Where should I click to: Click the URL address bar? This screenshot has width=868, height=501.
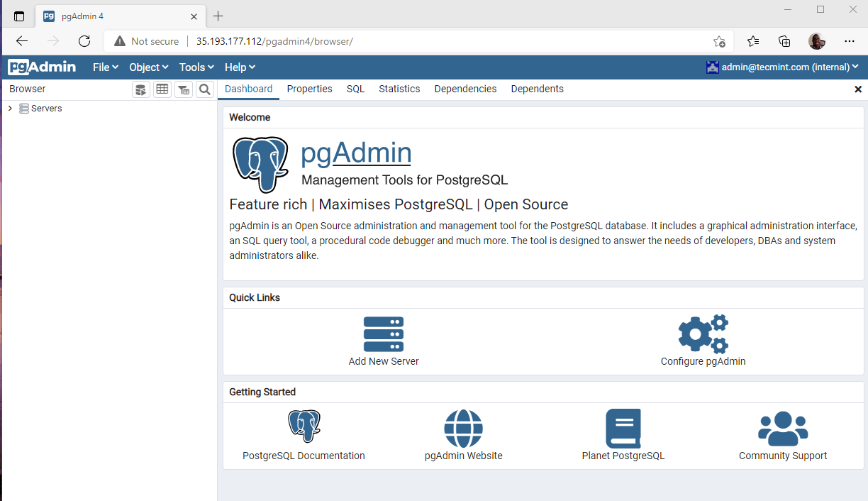tap(418, 41)
